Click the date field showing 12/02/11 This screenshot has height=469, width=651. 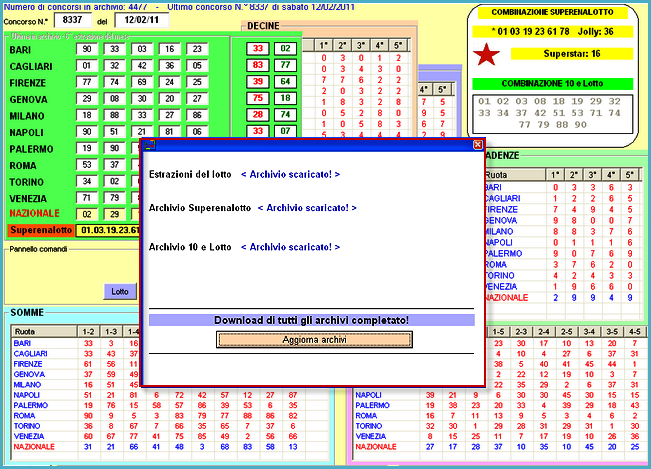pyautogui.click(x=142, y=20)
